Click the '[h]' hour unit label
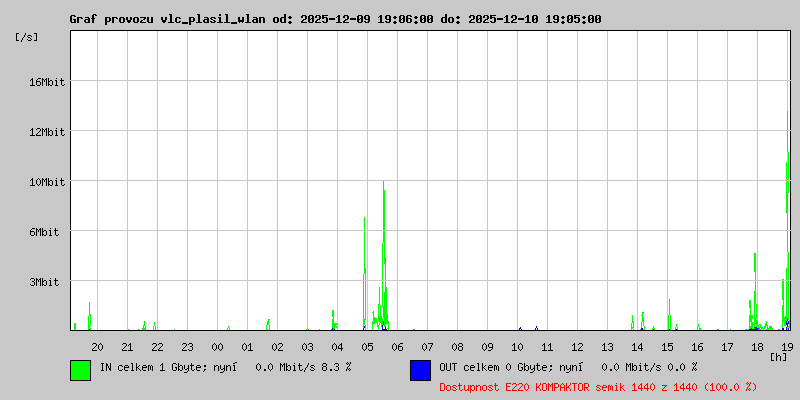 (x=779, y=356)
